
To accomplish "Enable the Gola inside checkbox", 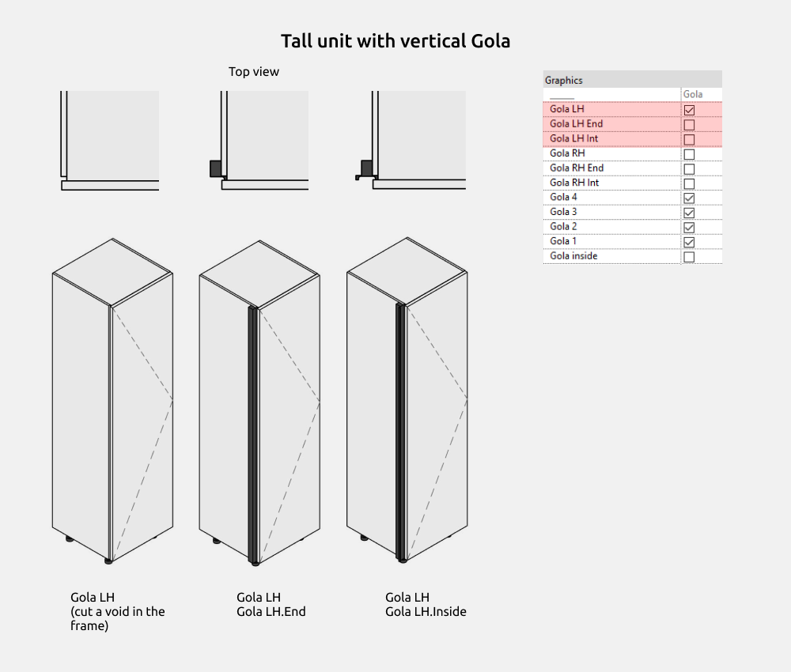I will pyautogui.click(x=689, y=257).
